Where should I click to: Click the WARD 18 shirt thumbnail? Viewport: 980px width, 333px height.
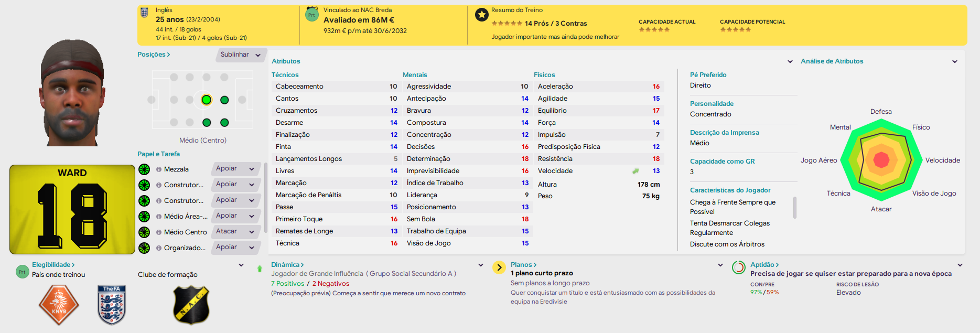click(72, 210)
